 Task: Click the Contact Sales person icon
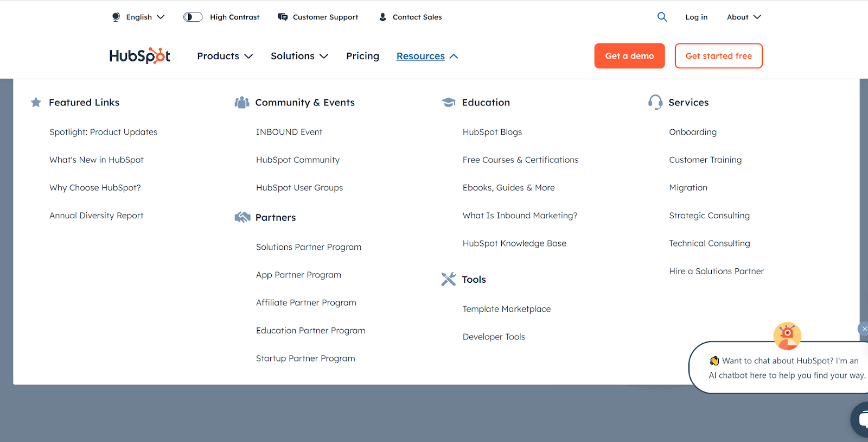382,17
